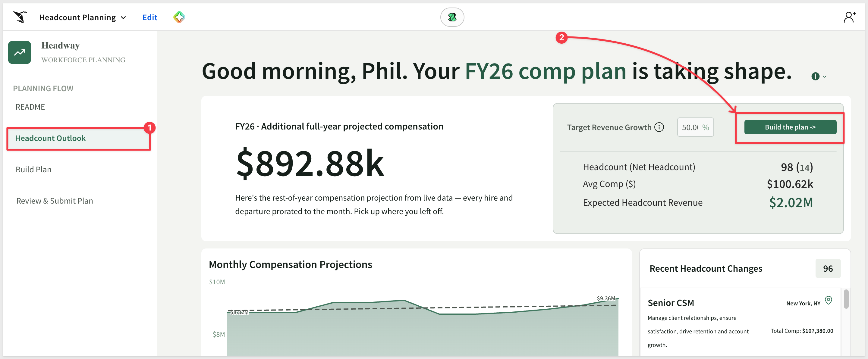Open the colorful AI assistant icon
868x359 pixels.
point(179,17)
